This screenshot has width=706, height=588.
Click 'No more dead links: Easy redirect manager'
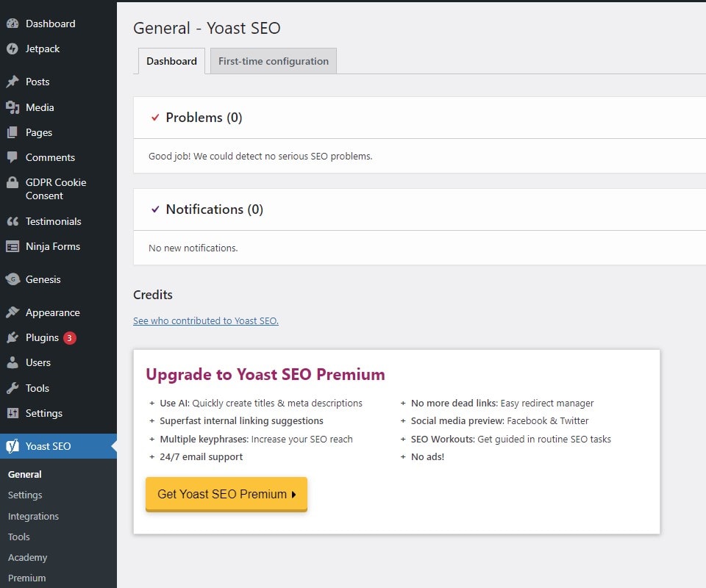[x=502, y=403]
